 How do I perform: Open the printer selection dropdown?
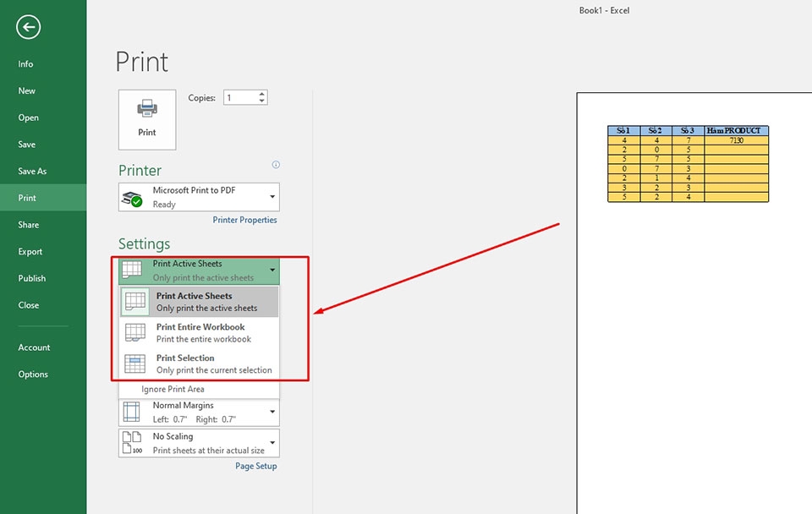[x=272, y=196]
